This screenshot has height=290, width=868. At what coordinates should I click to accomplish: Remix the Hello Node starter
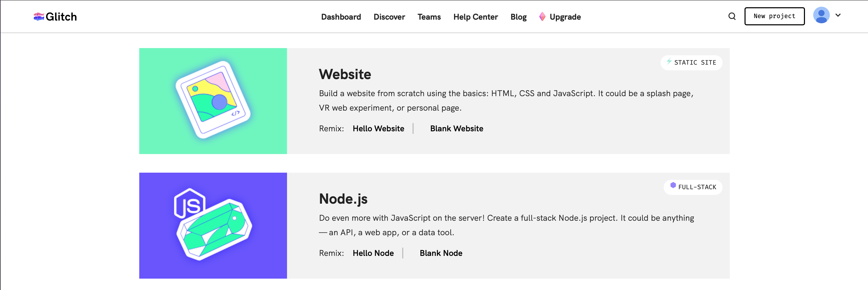click(373, 253)
